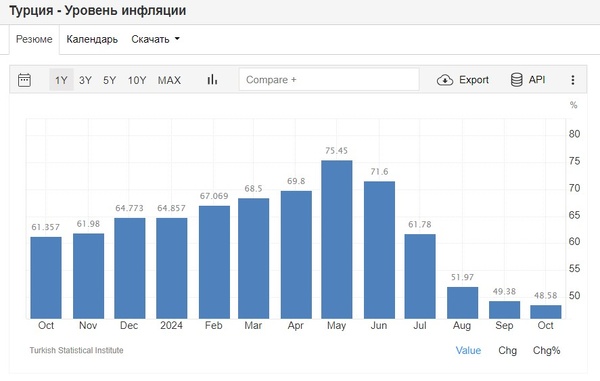Switch chart to Chg% view
This screenshot has height=381, width=600.
546,350
